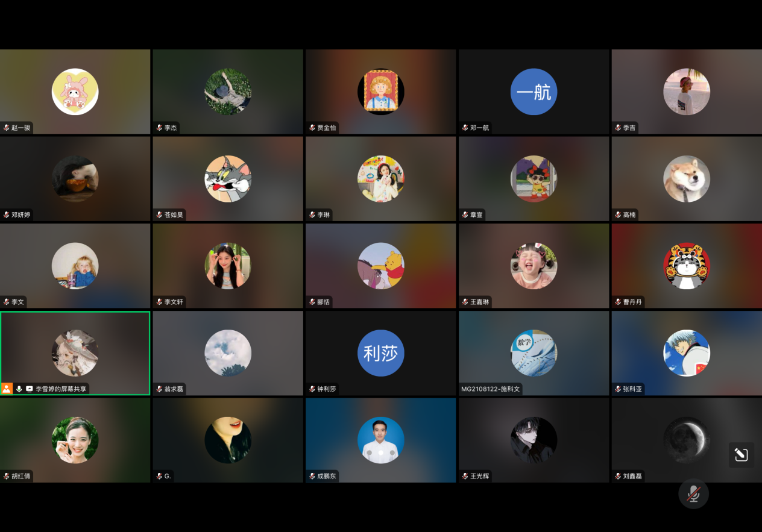
Task: Click the muted mic icon next to 赵一骏
Action: (x=7, y=128)
